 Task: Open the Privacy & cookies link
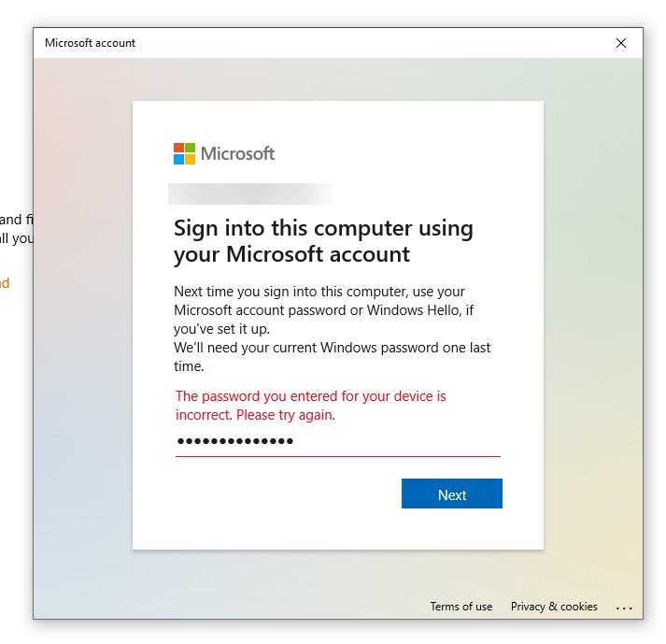[554, 607]
